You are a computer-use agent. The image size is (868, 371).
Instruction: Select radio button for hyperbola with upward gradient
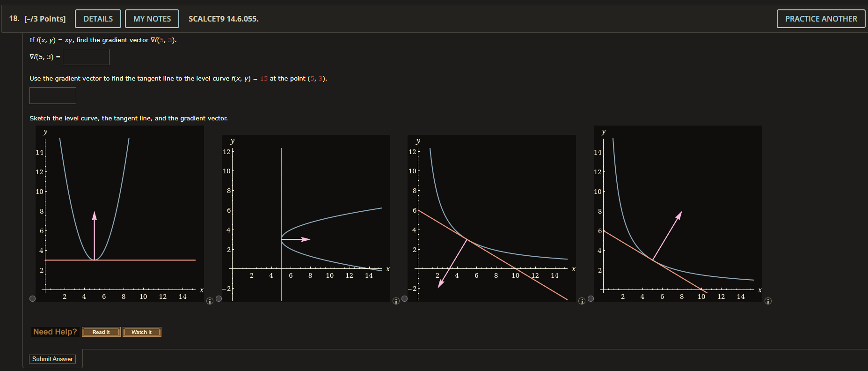click(x=591, y=299)
